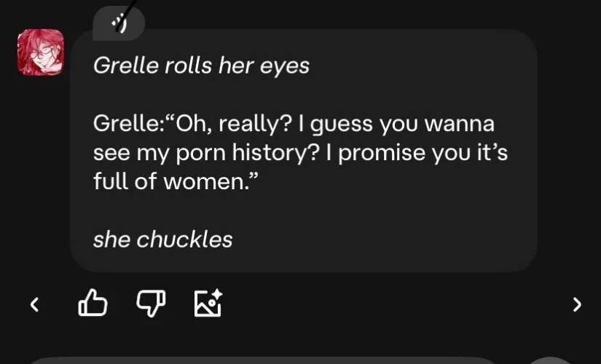Click the "full of women." text line

point(176,181)
